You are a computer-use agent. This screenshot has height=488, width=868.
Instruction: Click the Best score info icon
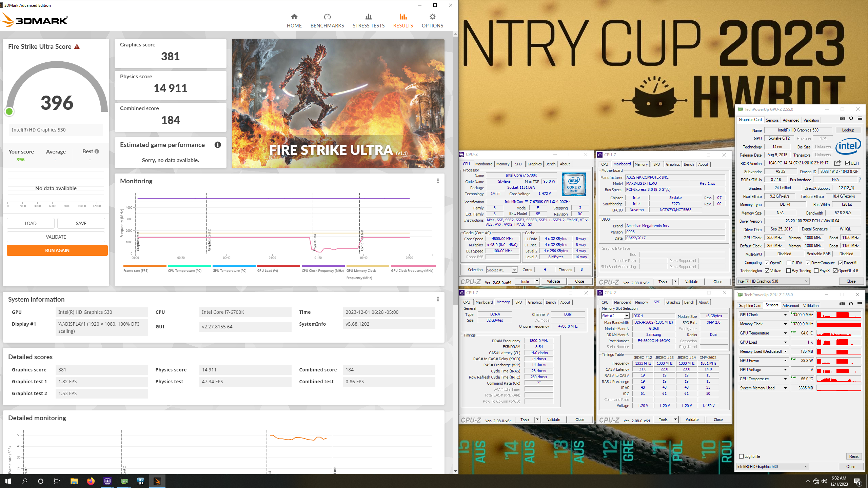97,151
